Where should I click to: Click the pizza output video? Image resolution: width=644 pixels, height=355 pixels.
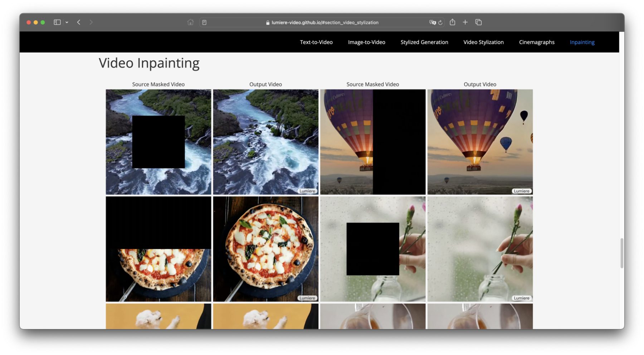tap(265, 249)
